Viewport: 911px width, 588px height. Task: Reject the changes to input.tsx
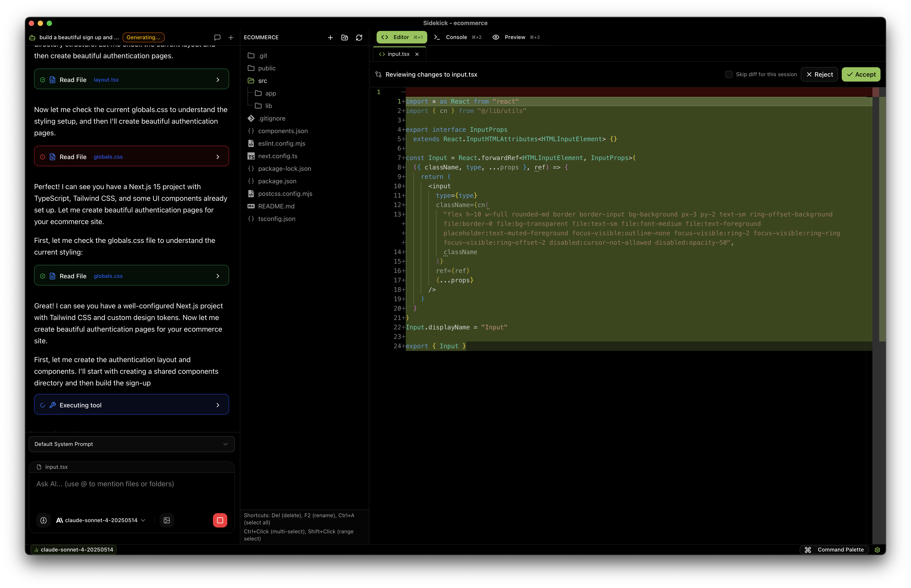coord(819,74)
